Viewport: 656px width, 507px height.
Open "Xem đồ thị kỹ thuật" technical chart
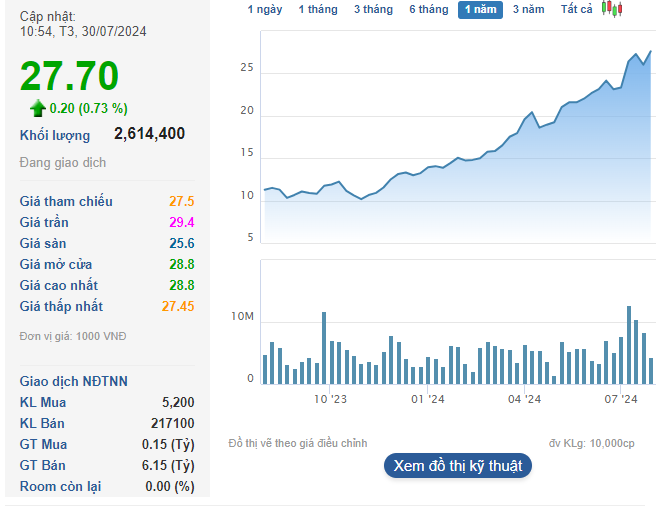(x=458, y=466)
